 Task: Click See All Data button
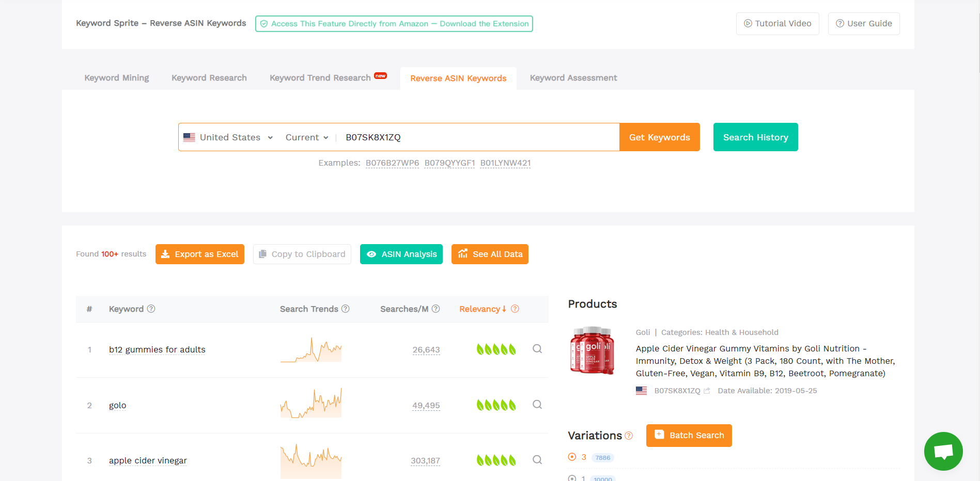(x=490, y=254)
